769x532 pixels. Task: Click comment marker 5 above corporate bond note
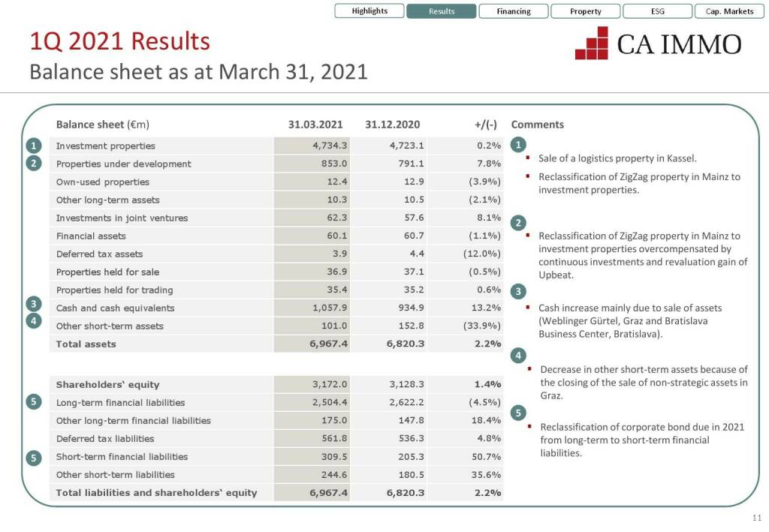click(x=518, y=413)
